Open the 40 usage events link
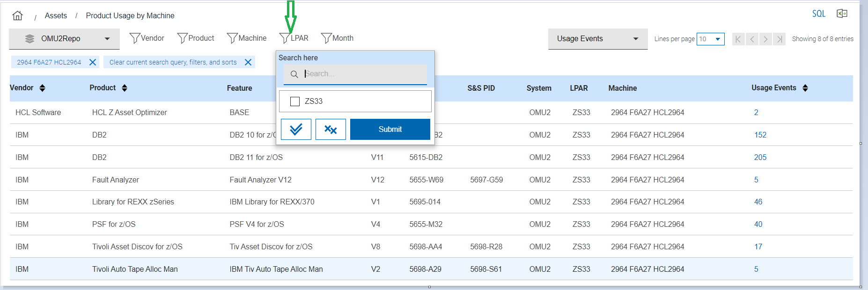Screen dimensions: 868x290 click(758, 224)
